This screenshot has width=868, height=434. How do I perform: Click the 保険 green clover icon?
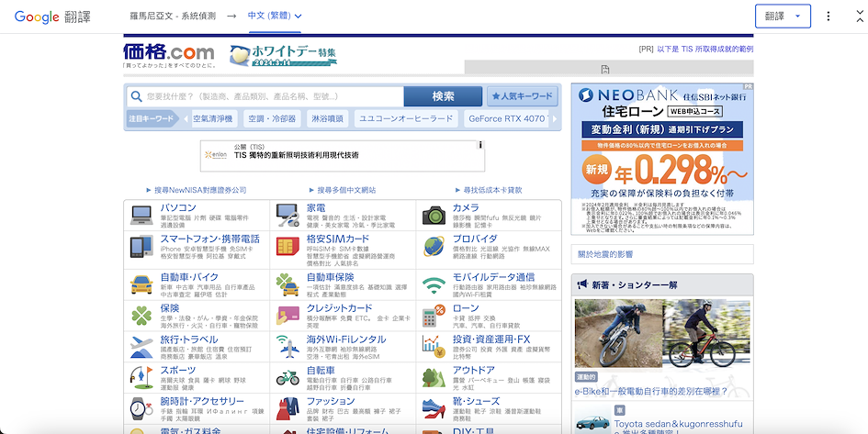click(x=141, y=316)
